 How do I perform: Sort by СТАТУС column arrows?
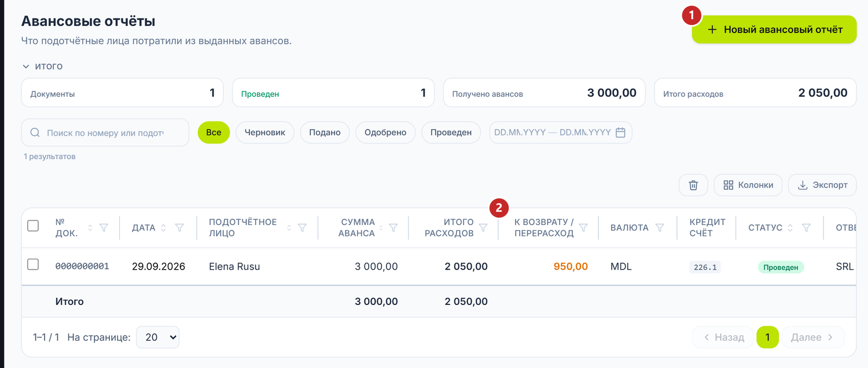[791, 228]
